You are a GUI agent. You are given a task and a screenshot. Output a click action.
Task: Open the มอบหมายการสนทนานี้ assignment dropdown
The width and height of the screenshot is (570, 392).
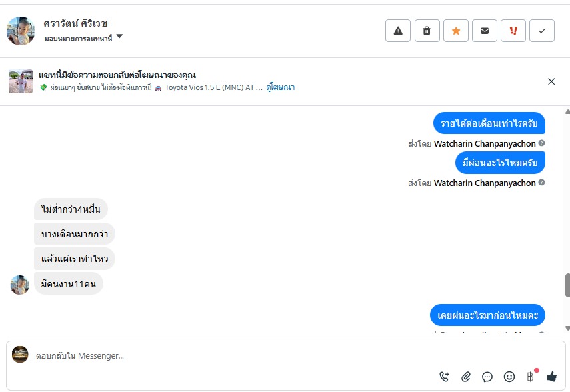119,37
